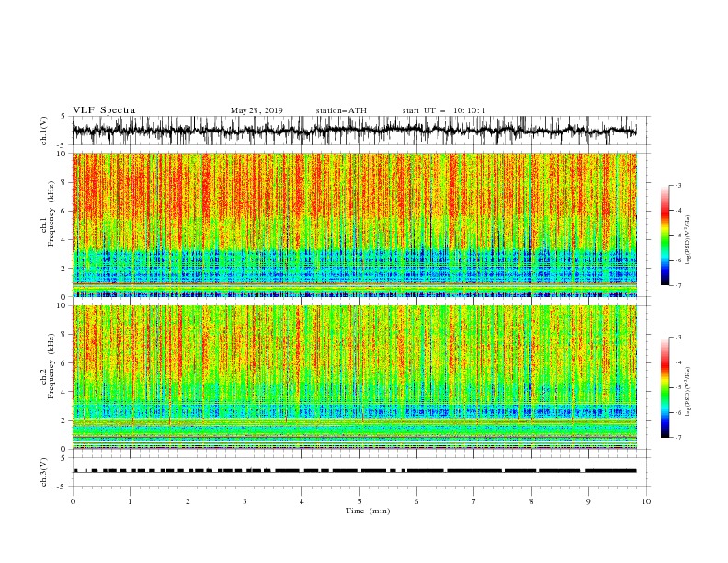This screenshot has width=728, height=563.
Task: Click the "ch.3(V)" axis label
Action: [44, 472]
